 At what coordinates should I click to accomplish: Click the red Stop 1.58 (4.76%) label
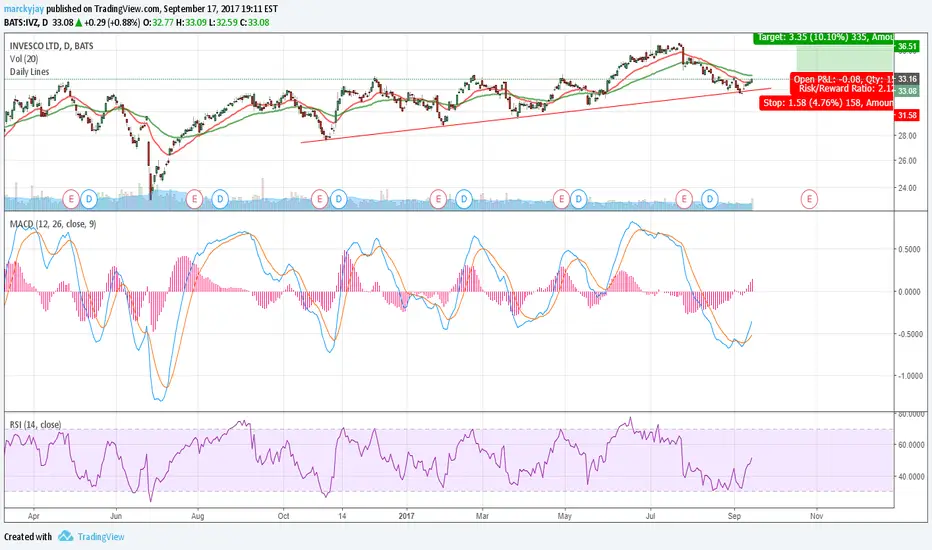click(x=827, y=103)
